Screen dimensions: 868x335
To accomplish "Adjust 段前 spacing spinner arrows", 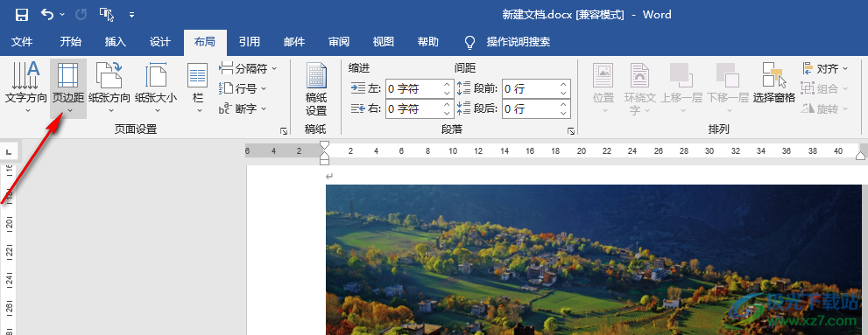I will point(564,88).
